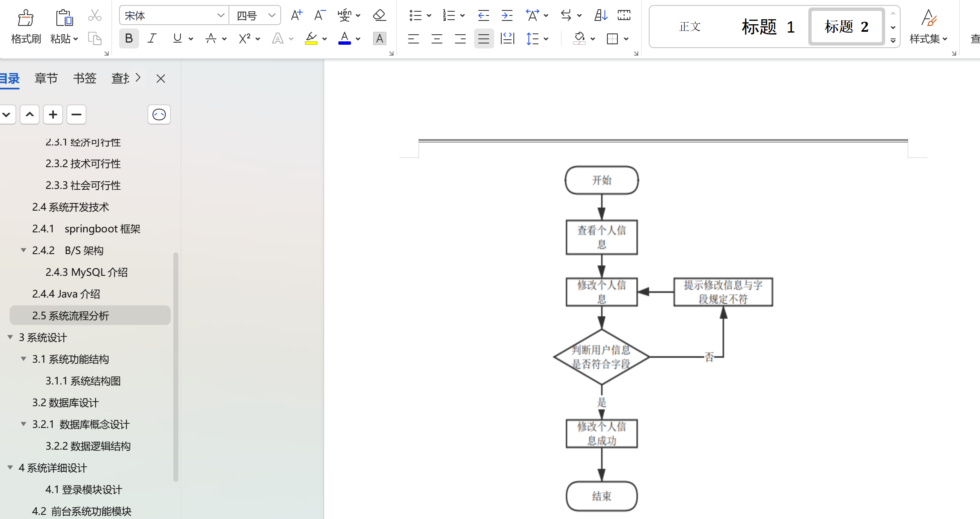The height and width of the screenshot is (519, 980).
Task: Switch to the 章节 tab
Action: click(x=46, y=78)
